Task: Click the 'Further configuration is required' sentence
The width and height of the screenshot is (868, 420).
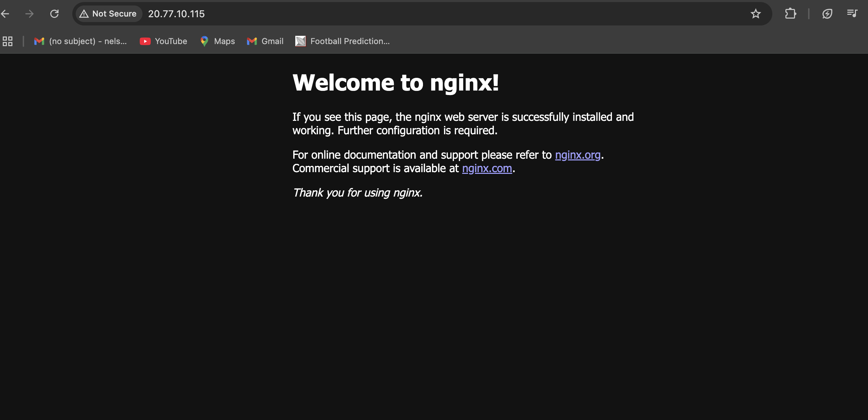Action: pos(417,130)
